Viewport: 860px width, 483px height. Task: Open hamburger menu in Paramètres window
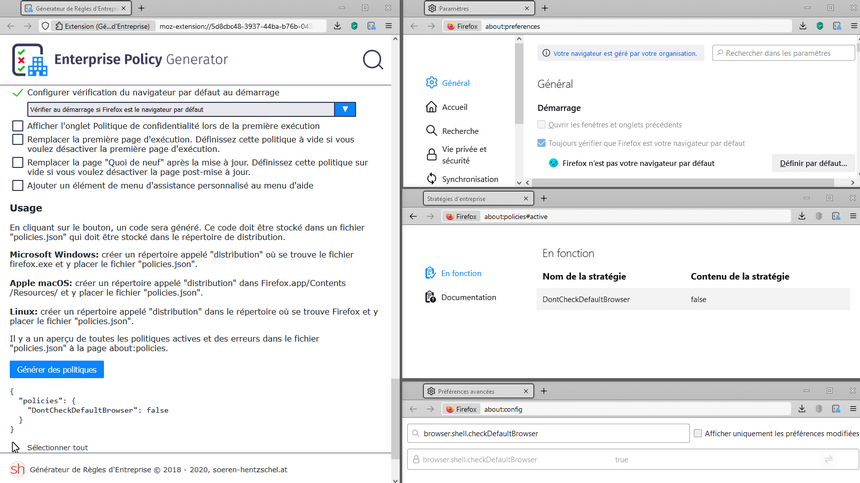[854, 26]
